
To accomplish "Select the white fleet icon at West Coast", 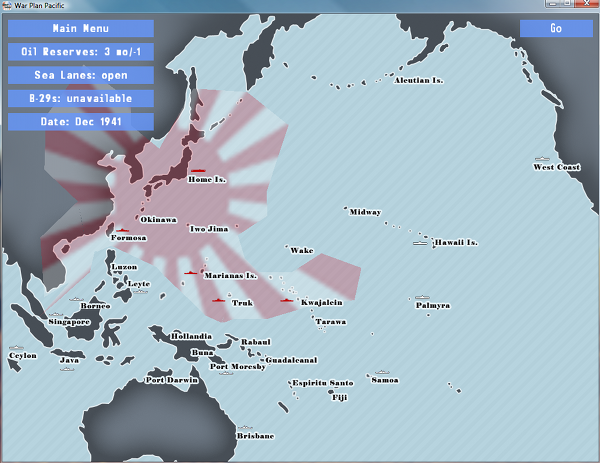I will [x=542, y=158].
